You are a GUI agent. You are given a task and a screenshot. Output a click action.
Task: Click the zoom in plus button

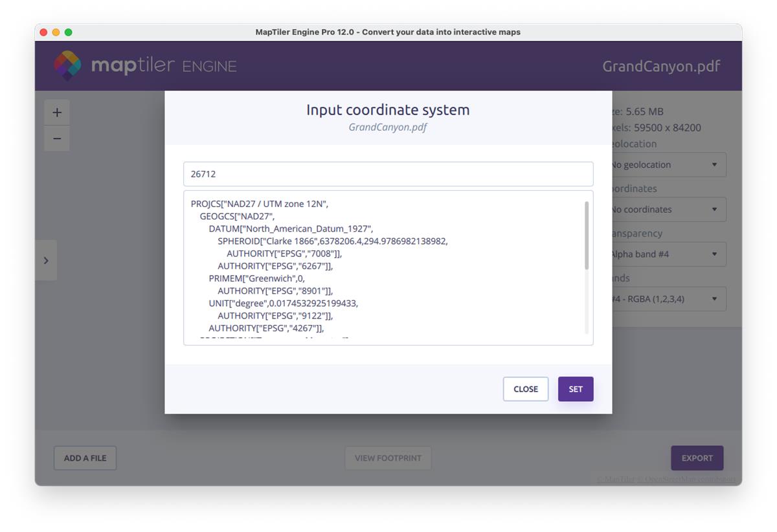click(x=57, y=113)
